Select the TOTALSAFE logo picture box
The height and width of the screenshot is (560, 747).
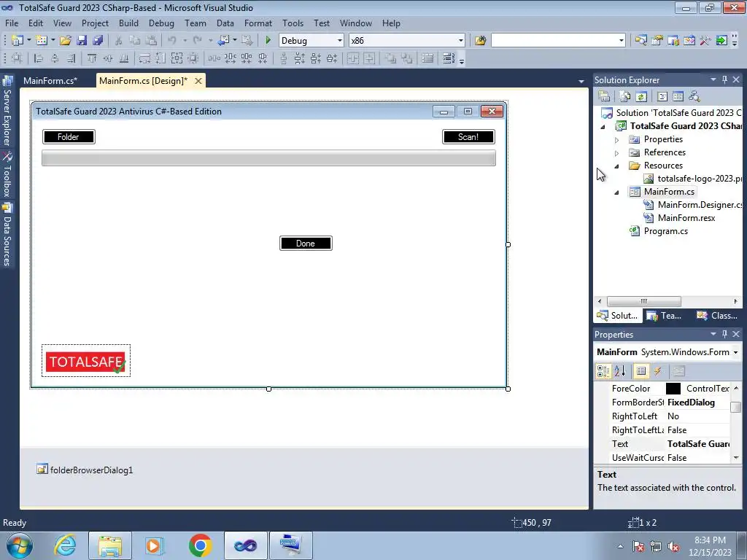coord(86,361)
